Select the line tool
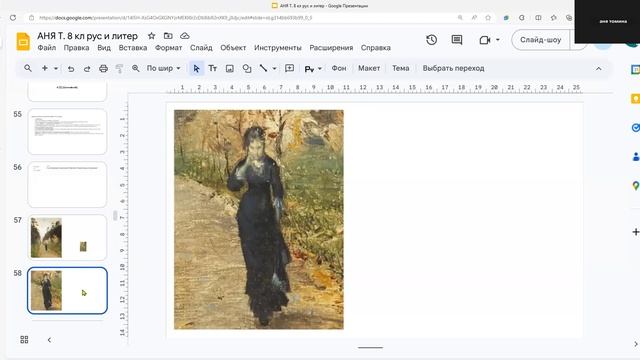Screen dimensions: 640x360 [263, 68]
